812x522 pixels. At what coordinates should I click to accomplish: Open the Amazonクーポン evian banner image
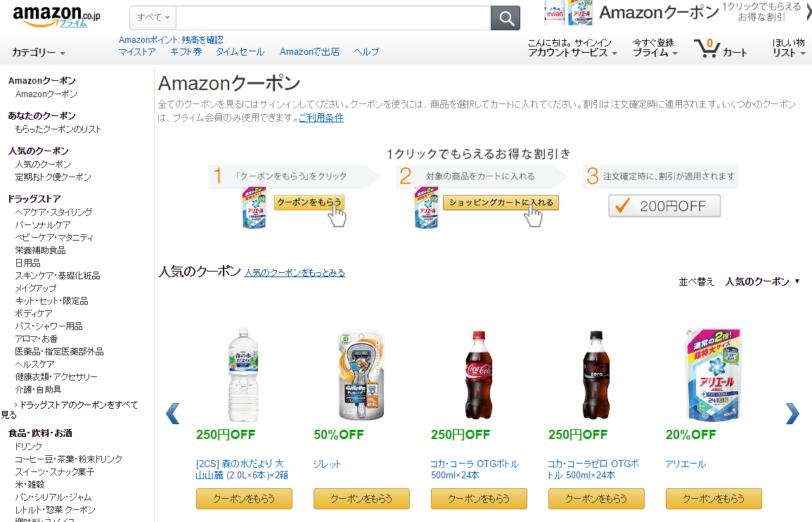569,13
